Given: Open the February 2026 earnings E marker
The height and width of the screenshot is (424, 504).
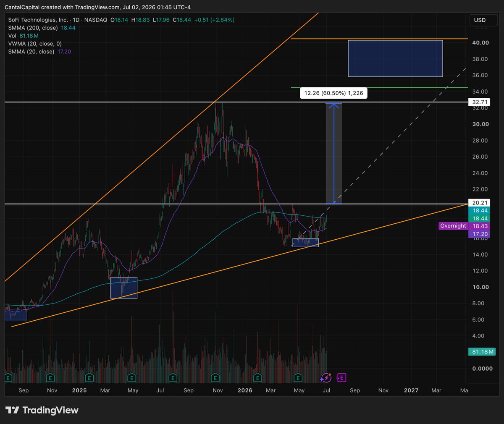Looking at the screenshot, I should click(x=258, y=378).
